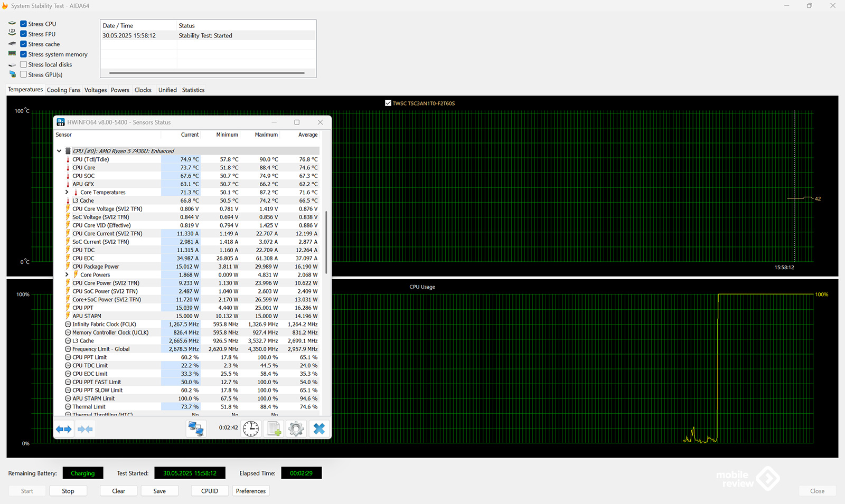The height and width of the screenshot is (504, 845).
Task: Uncheck Stress system memory
Action: (x=23, y=54)
